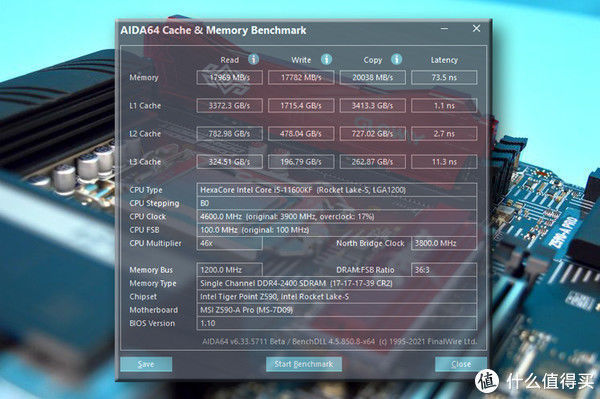
Task: Close the AIDA64 window with the X
Action: coord(476,28)
